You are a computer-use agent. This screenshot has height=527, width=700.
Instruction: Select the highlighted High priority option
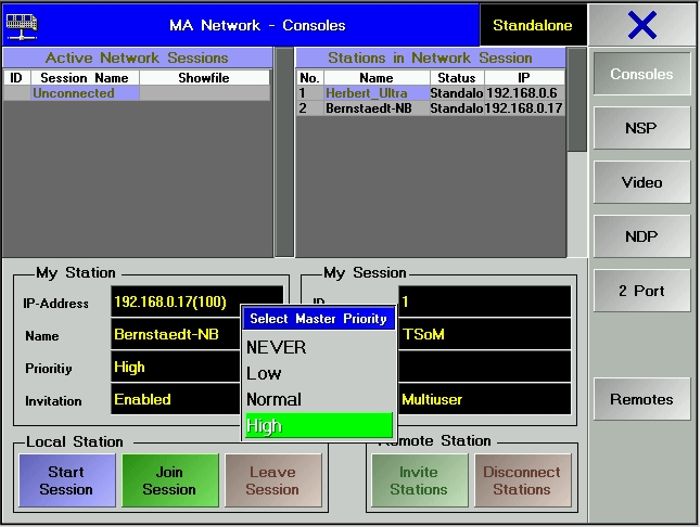coord(318,425)
